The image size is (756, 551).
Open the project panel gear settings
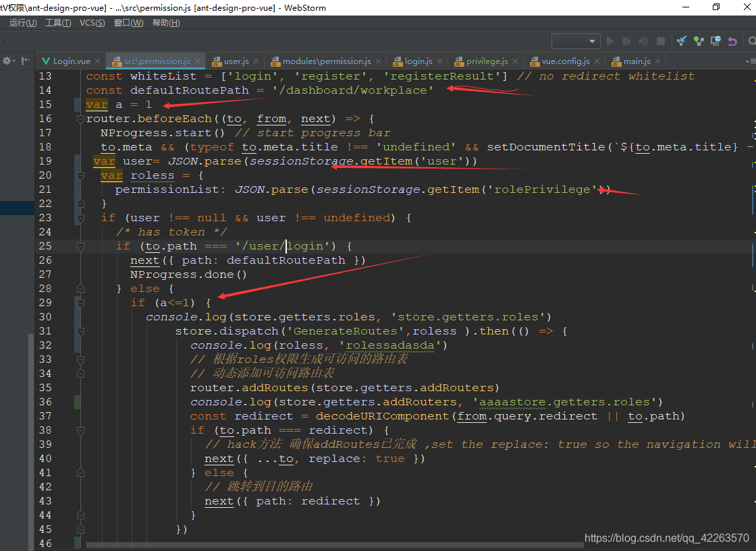[x=7, y=61]
